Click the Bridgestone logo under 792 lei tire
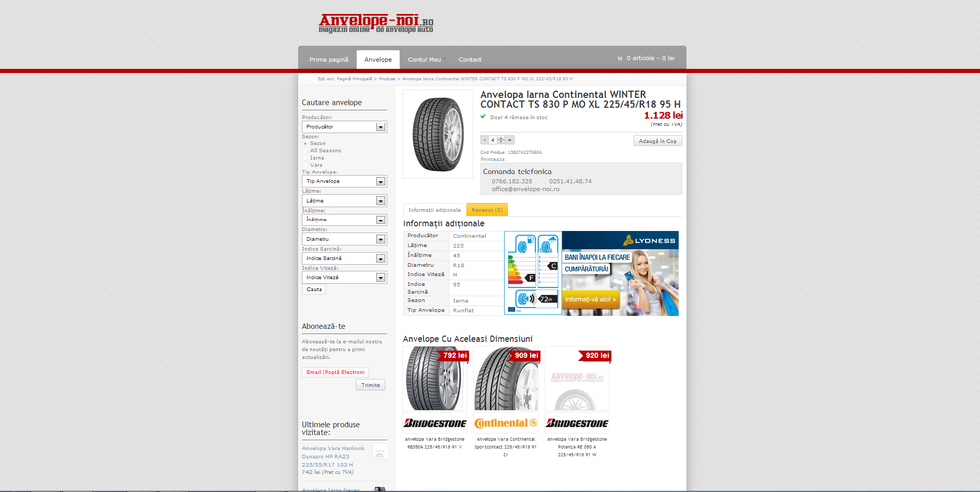This screenshot has width=980, height=492. click(435, 423)
